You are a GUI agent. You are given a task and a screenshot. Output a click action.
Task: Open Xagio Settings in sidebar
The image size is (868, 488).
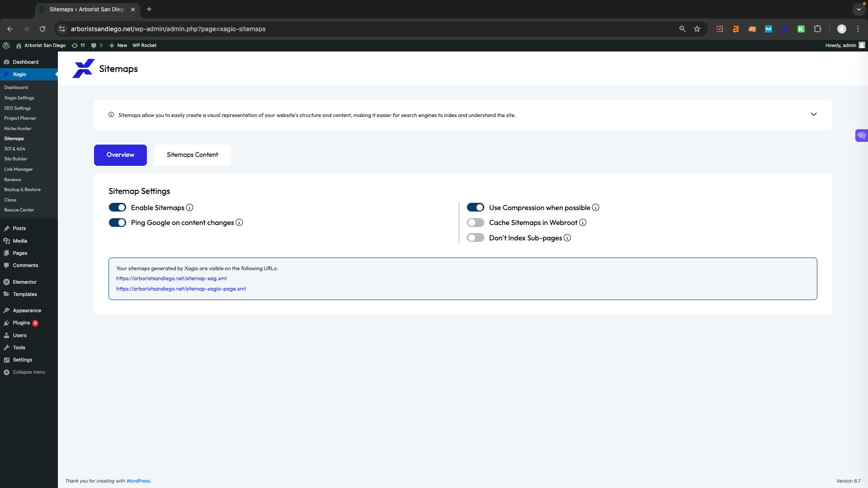point(19,98)
